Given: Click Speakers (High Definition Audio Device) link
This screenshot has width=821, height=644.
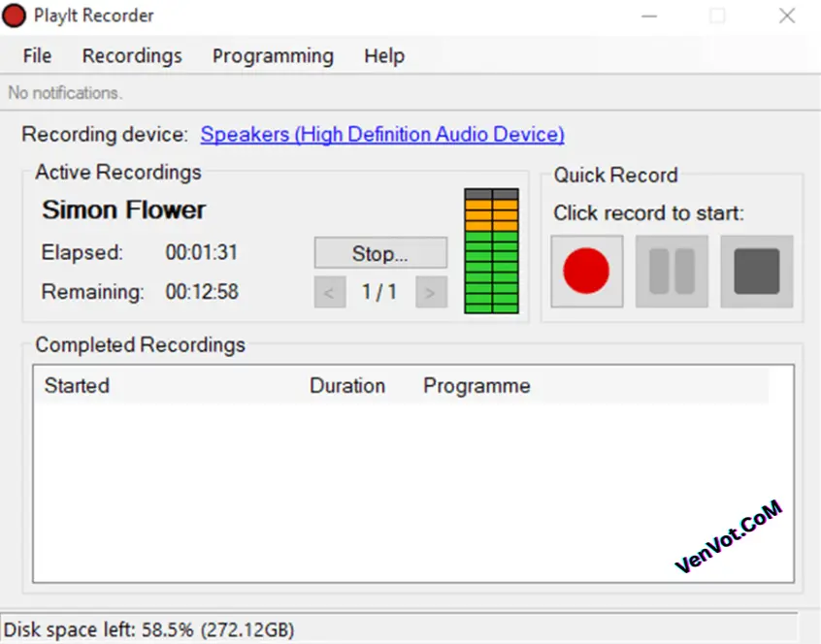Looking at the screenshot, I should click(382, 135).
